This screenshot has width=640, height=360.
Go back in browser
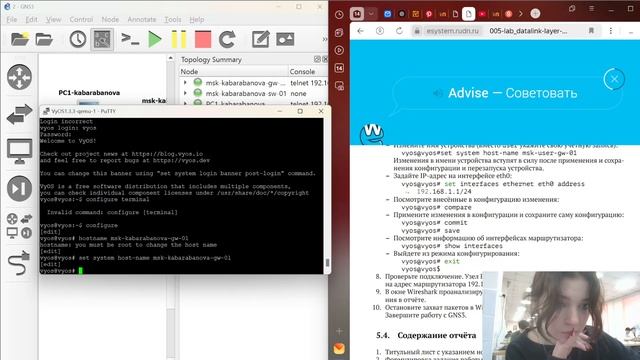click(360, 31)
